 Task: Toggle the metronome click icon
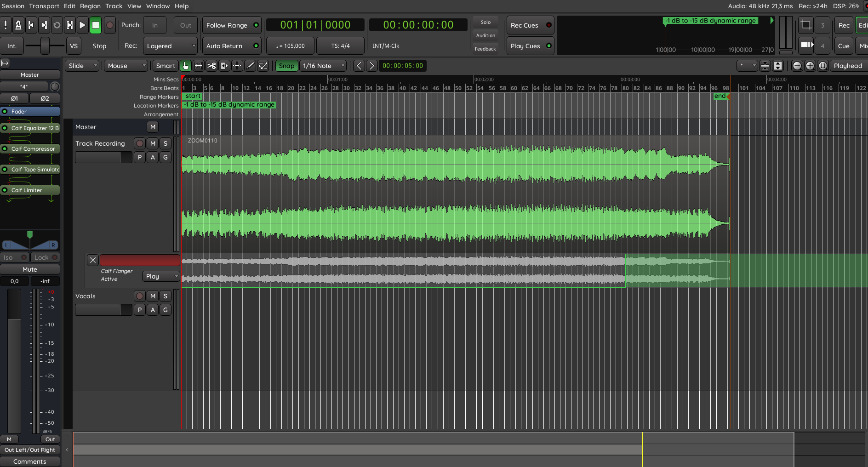pos(18,25)
